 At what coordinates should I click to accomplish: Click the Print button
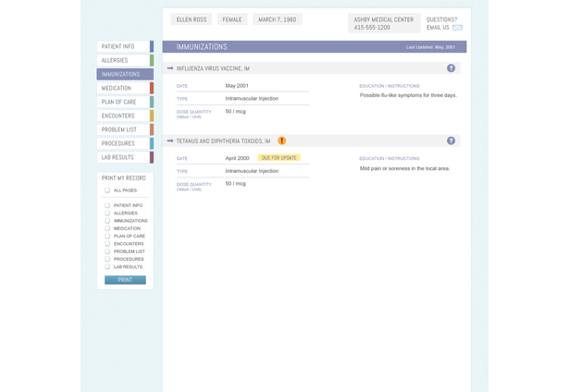[125, 280]
